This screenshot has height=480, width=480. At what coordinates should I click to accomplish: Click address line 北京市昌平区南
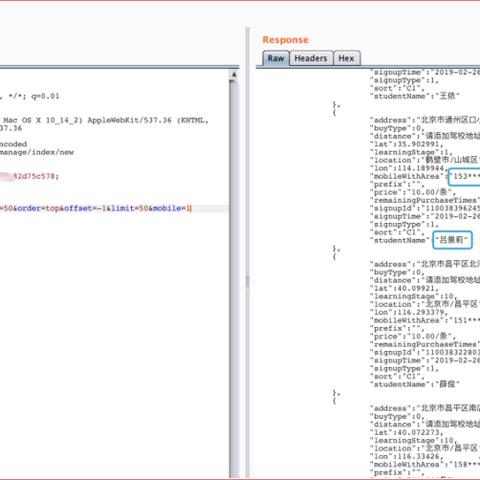(x=425, y=408)
